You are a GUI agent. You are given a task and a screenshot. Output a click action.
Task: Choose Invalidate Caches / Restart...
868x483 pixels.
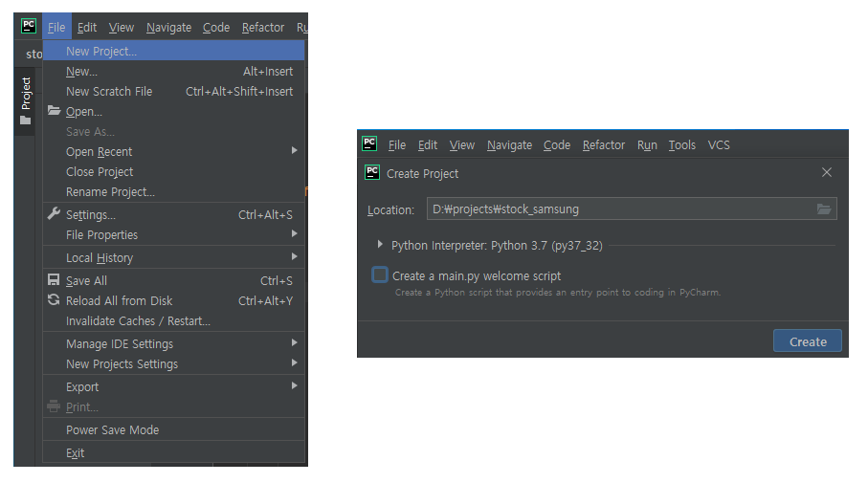point(173,321)
